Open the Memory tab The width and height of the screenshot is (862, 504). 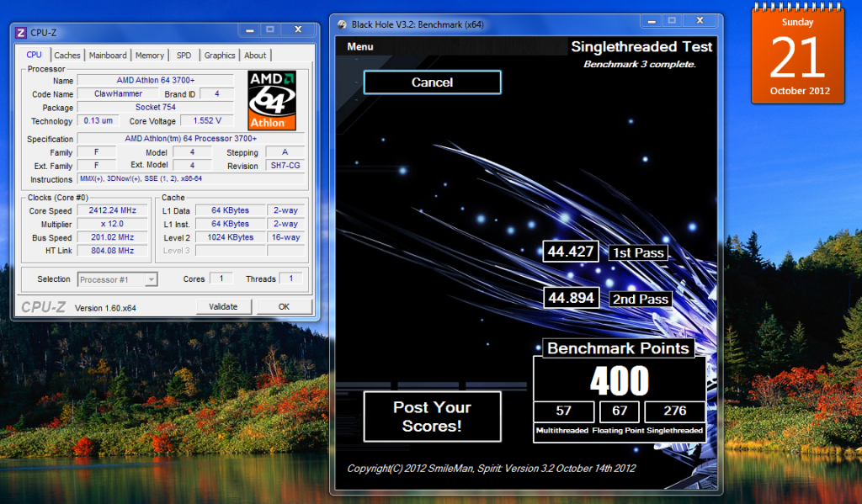pyautogui.click(x=150, y=56)
